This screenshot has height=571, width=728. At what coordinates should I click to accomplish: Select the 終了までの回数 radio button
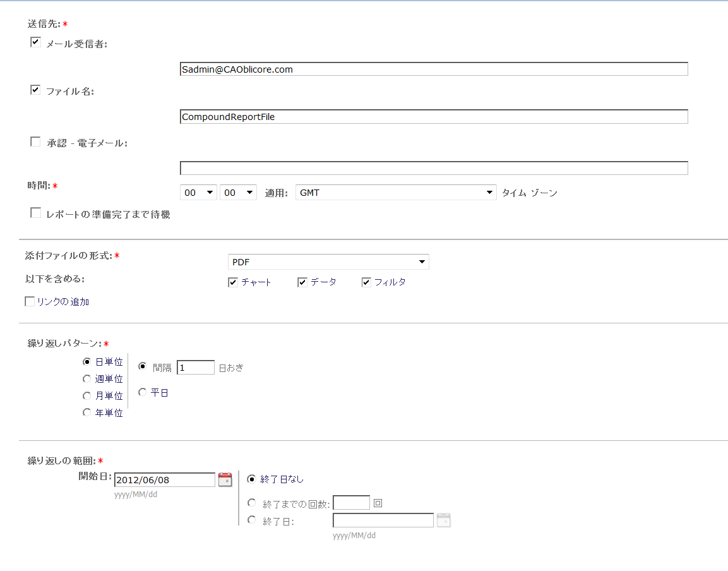pos(252,503)
